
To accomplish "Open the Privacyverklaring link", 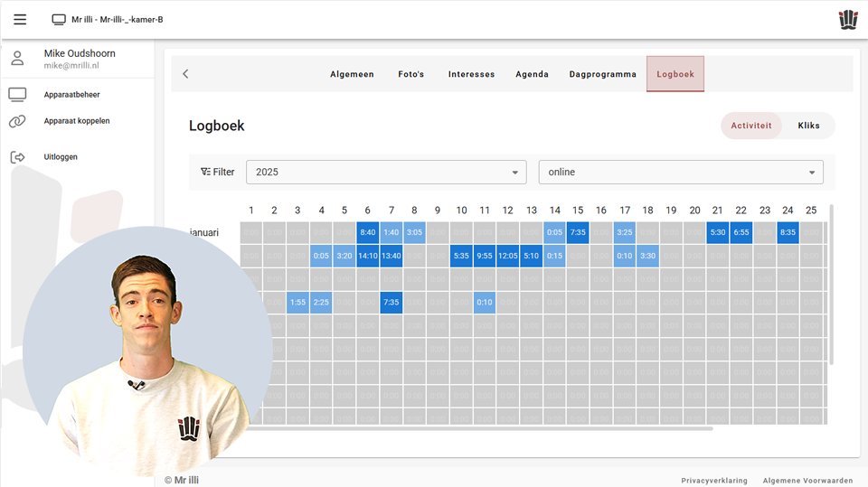I will point(714,481).
